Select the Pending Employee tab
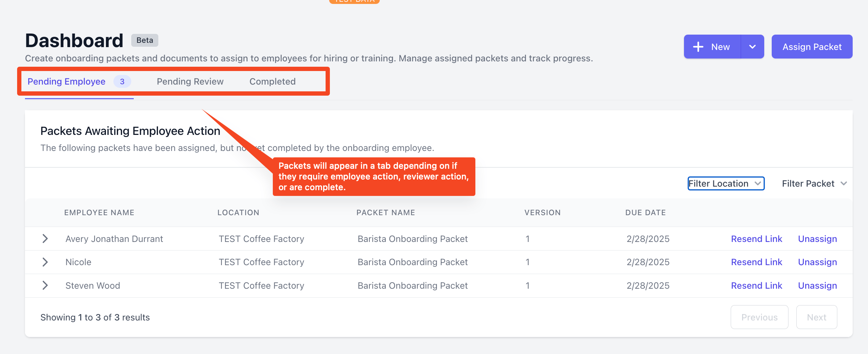 pyautogui.click(x=66, y=81)
